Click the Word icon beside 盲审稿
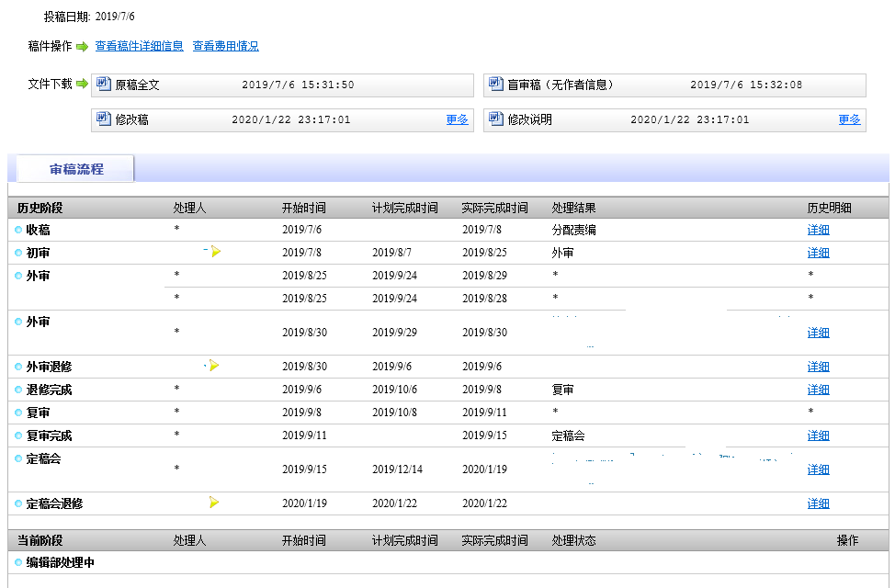 [x=495, y=84]
